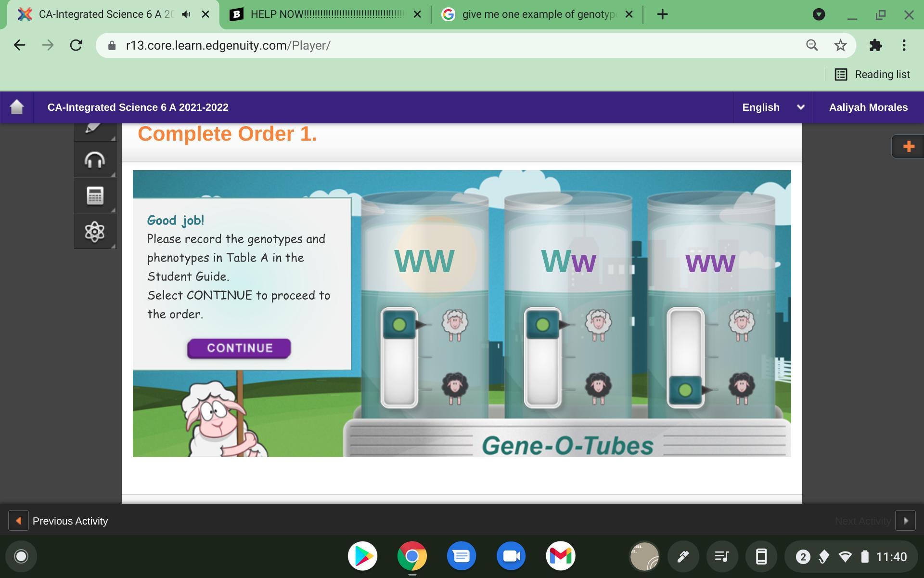Click the black sheep in the ww tube

point(741,387)
